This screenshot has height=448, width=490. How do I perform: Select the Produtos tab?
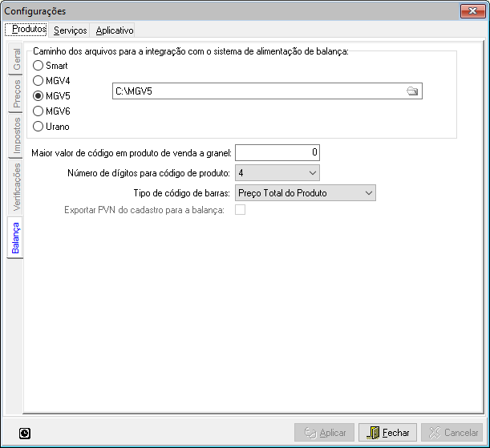point(26,30)
